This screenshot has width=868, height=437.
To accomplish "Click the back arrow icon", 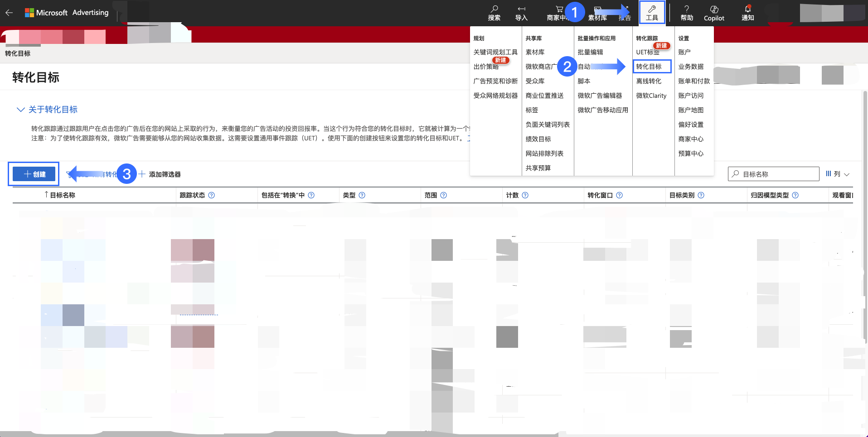I will (9, 13).
